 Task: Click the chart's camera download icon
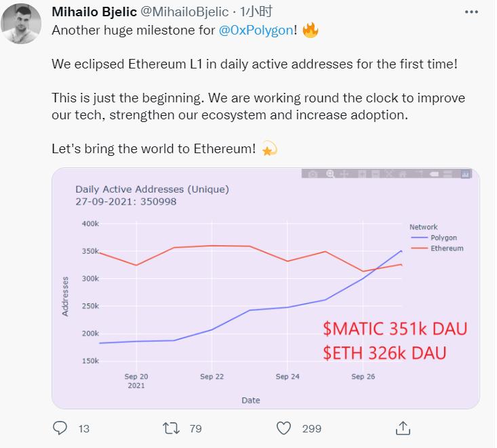coord(313,174)
